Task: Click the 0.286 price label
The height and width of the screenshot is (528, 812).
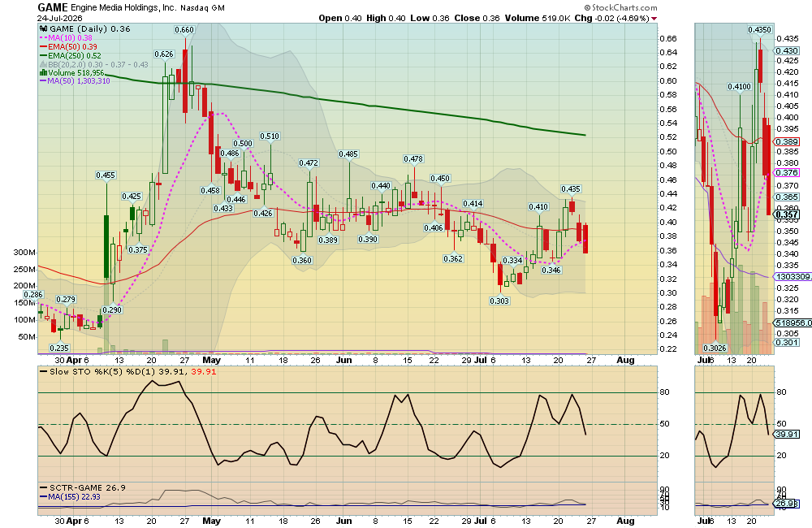Action: pos(33,294)
